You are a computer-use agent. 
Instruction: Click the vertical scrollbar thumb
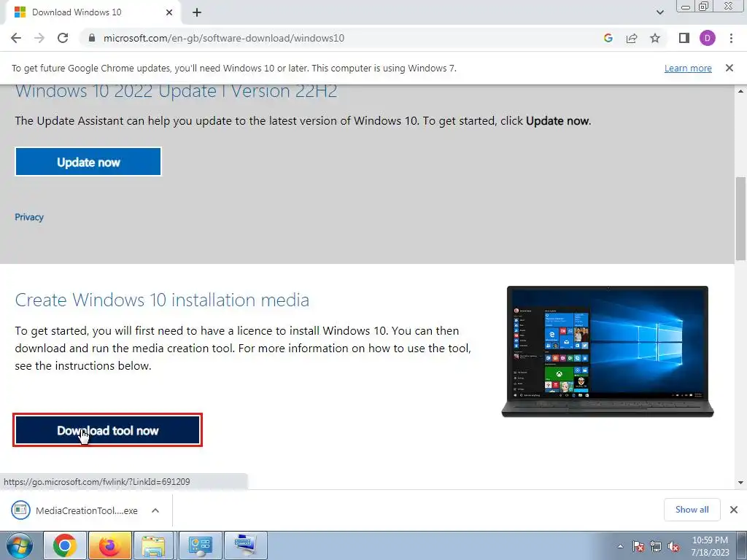point(740,219)
